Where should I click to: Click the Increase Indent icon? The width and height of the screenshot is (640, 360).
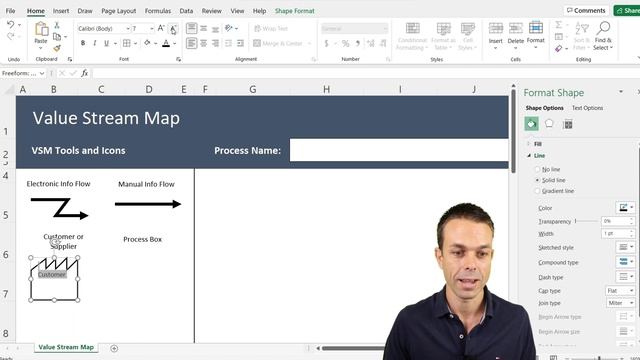240,43
